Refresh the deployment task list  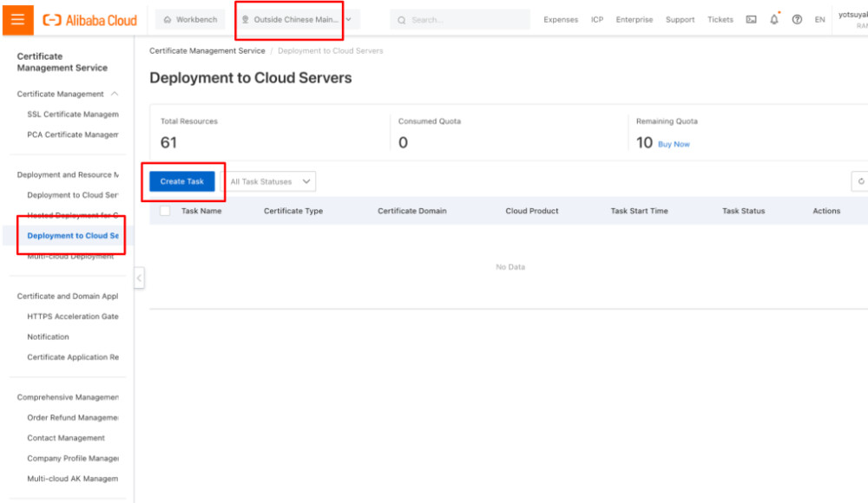coord(860,181)
